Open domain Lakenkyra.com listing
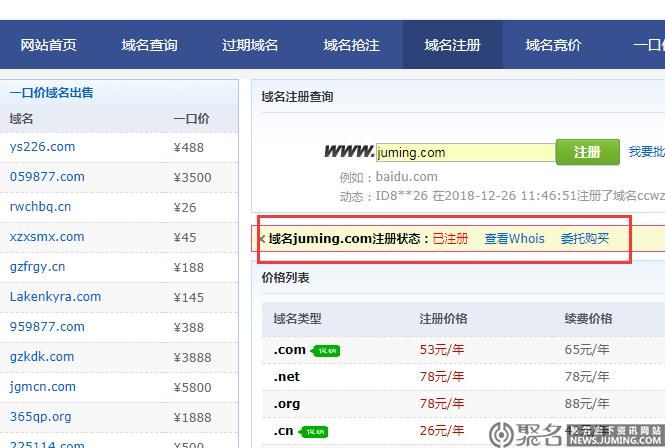Viewport: 665px width, 448px height. (55, 297)
